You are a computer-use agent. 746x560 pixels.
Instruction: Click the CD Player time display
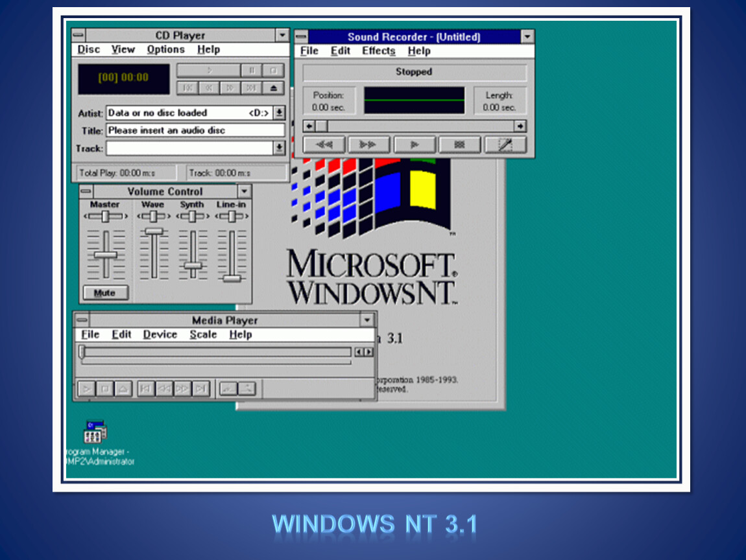pyautogui.click(x=124, y=78)
